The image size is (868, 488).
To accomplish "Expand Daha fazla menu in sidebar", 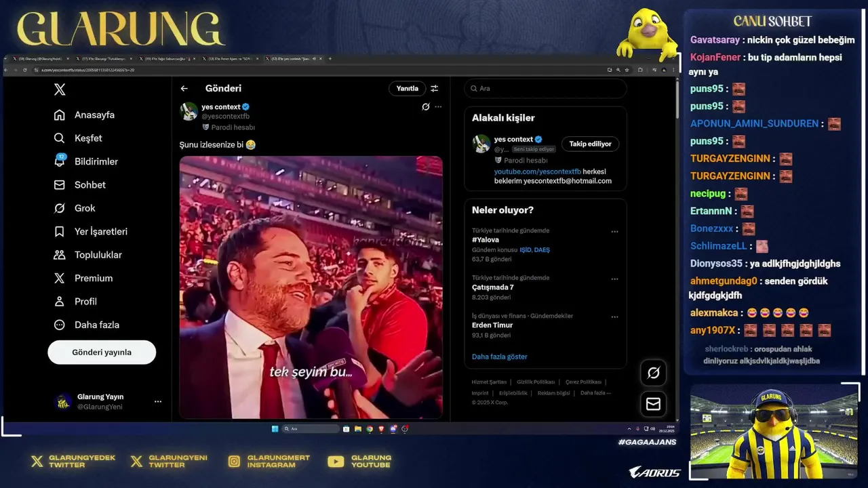I will pyautogui.click(x=87, y=325).
